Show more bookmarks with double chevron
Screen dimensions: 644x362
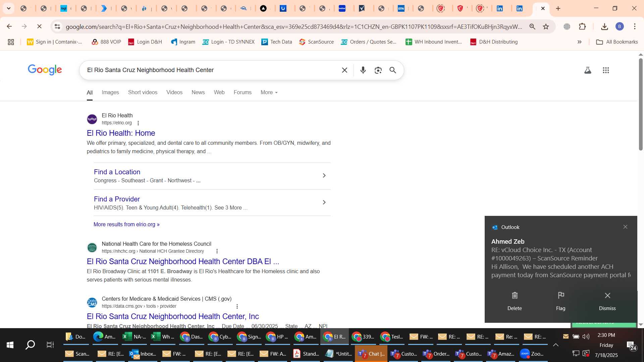point(579,42)
